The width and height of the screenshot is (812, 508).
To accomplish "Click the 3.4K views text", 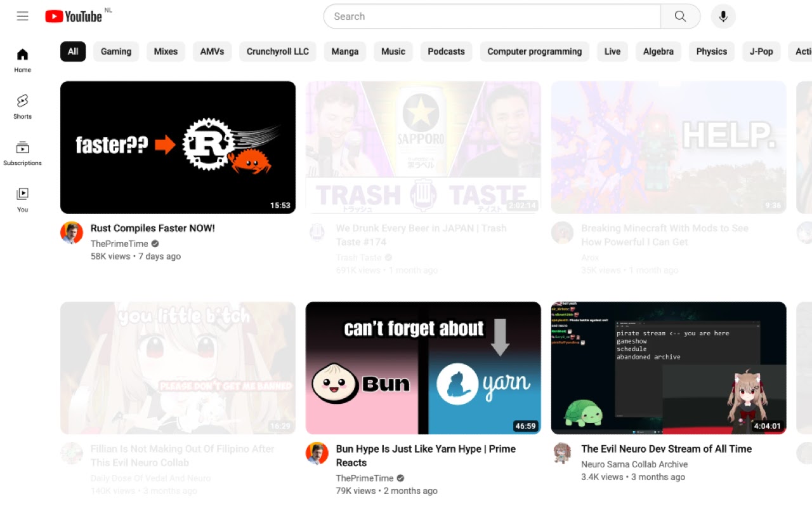I will click(602, 477).
